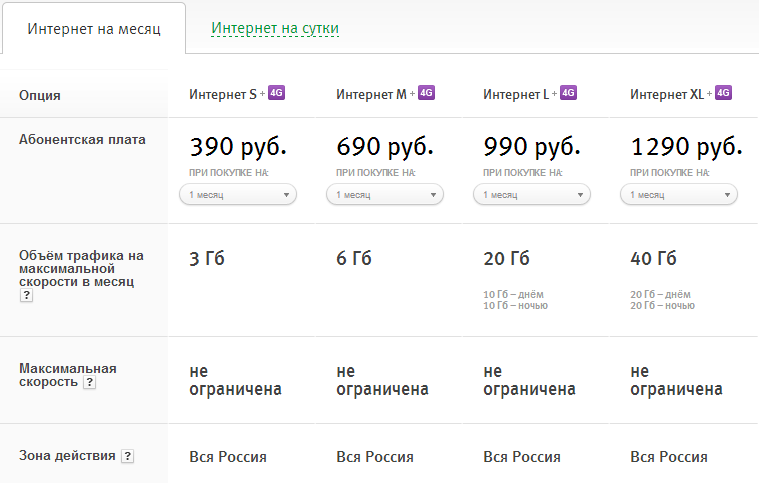Open period dropdown under 390 руб.
759x483 pixels.
(x=238, y=194)
